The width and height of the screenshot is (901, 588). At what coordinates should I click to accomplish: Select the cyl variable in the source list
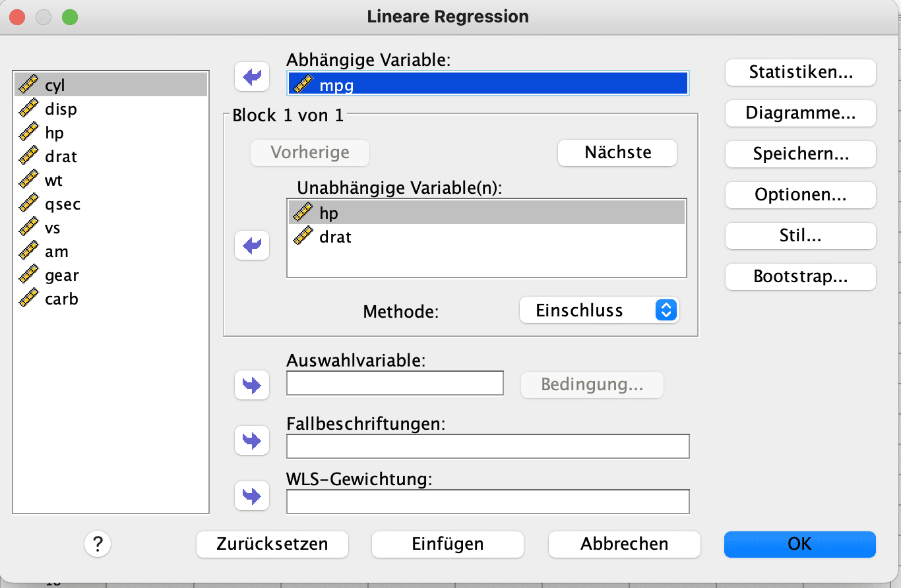click(55, 85)
